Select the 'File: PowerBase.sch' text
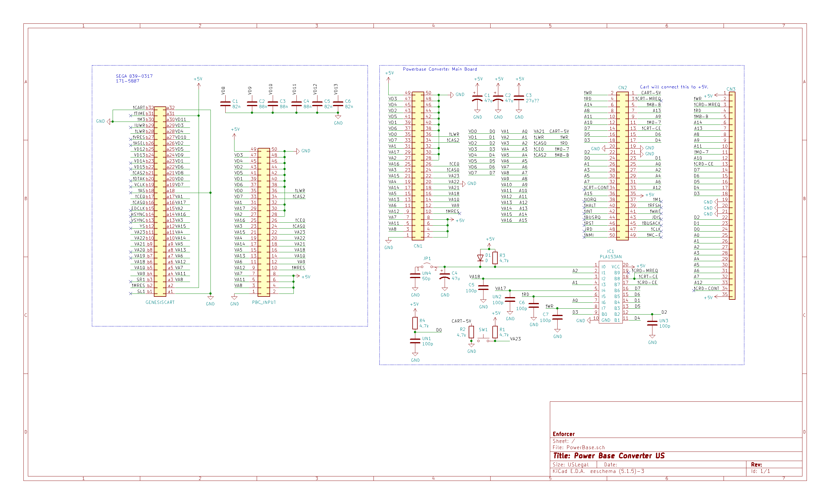Screen dimensions: 830x504 (x=578, y=447)
